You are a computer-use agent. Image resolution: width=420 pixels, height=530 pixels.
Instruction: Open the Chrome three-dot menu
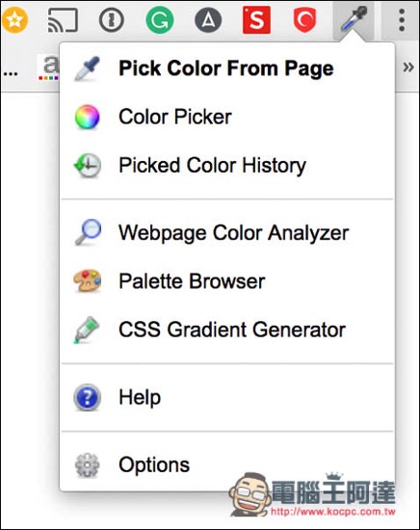click(402, 20)
